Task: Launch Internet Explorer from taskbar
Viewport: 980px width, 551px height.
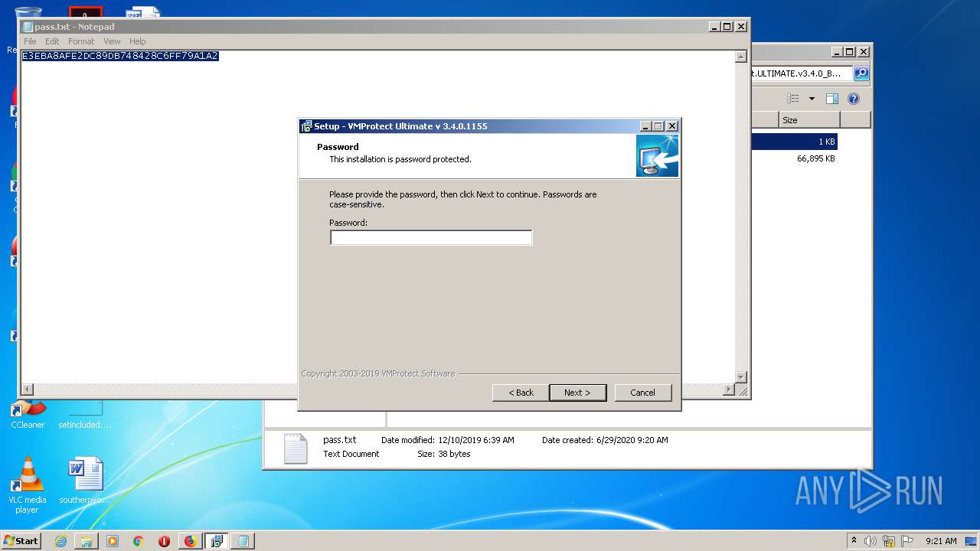Action: point(60,541)
